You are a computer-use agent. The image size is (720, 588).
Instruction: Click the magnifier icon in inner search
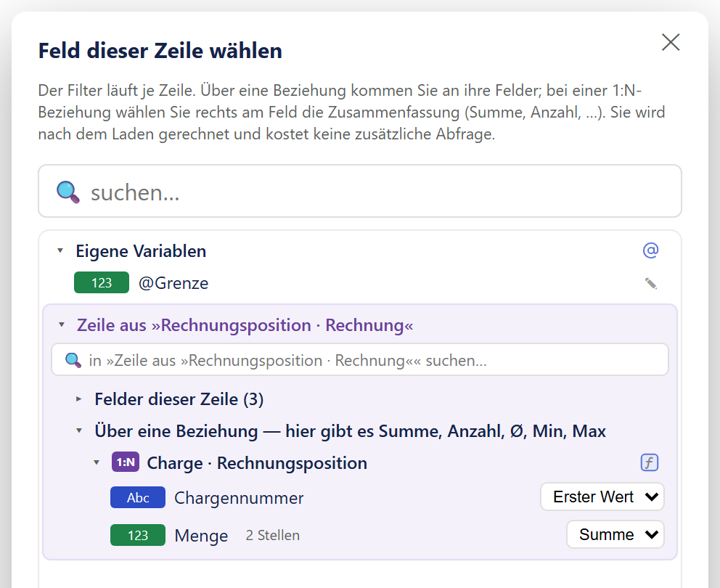[73, 360]
